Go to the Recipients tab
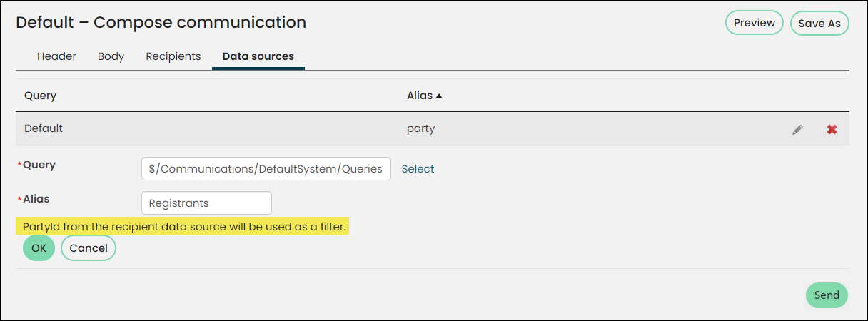The height and width of the screenshot is (321, 868). [173, 56]
